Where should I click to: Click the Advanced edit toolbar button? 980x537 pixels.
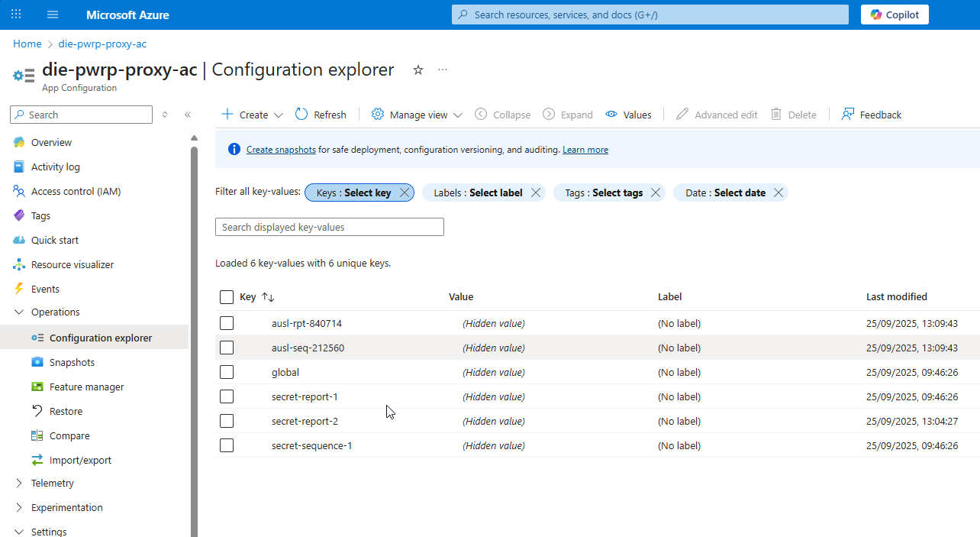[717, 115]
